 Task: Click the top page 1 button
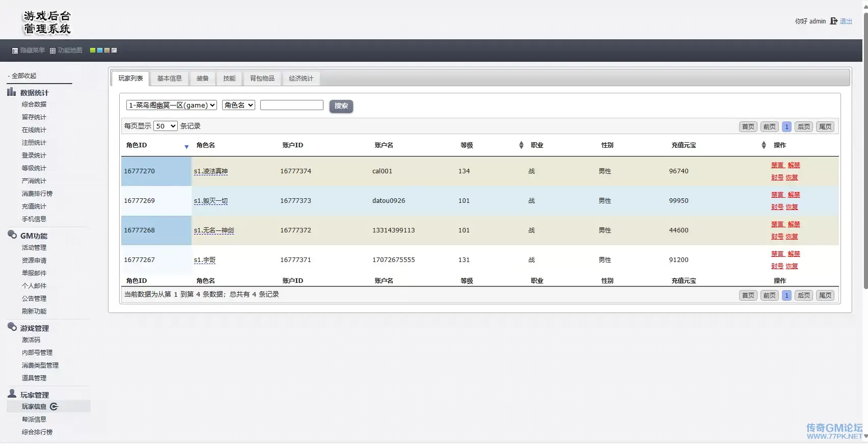[786, 127]
